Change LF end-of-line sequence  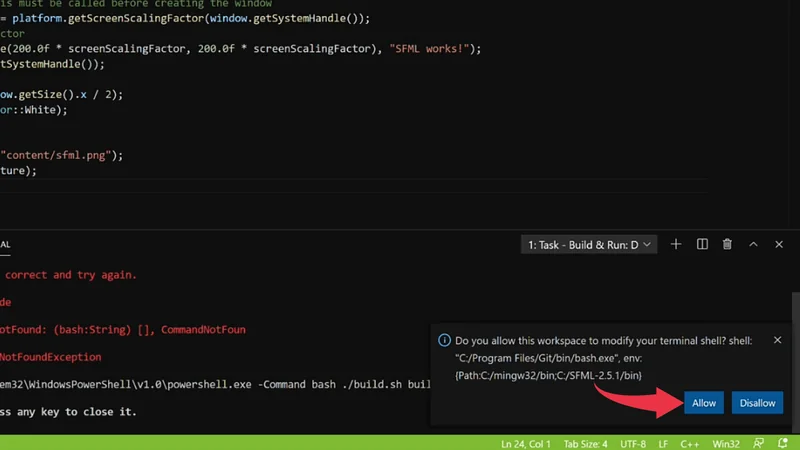[x=663, y=443]
